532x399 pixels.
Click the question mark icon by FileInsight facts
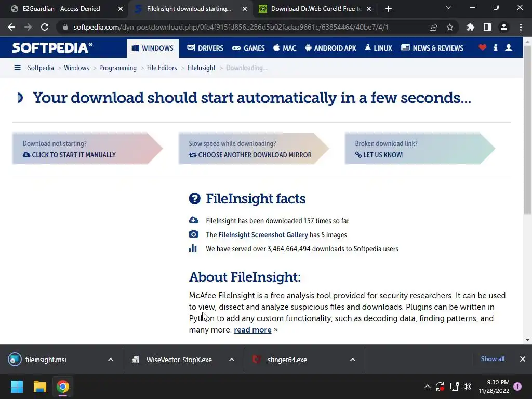point(194,198)
